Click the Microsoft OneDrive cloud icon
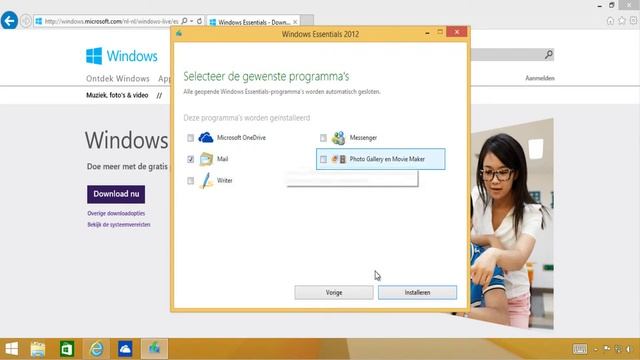The height and width of the screenshot is (360, 640). (x=206, y=138)
